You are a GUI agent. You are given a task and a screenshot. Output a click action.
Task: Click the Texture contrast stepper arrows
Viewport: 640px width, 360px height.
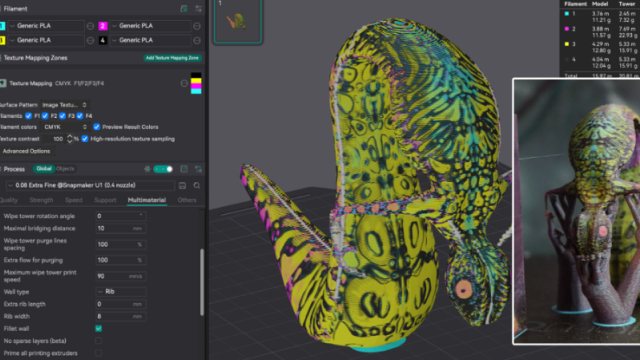(x=69, y=139)
